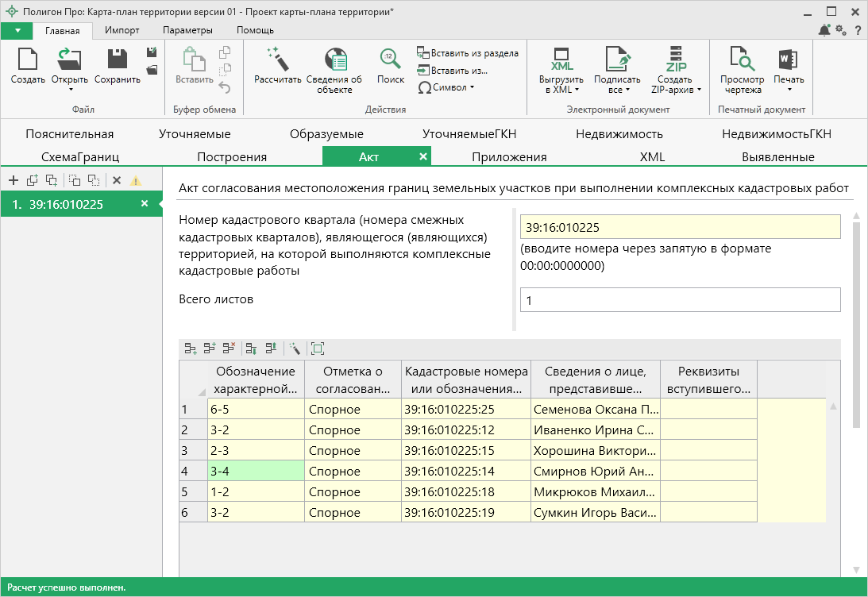
Task: Click the notification bell icon
Action: (x=824, y=30)
